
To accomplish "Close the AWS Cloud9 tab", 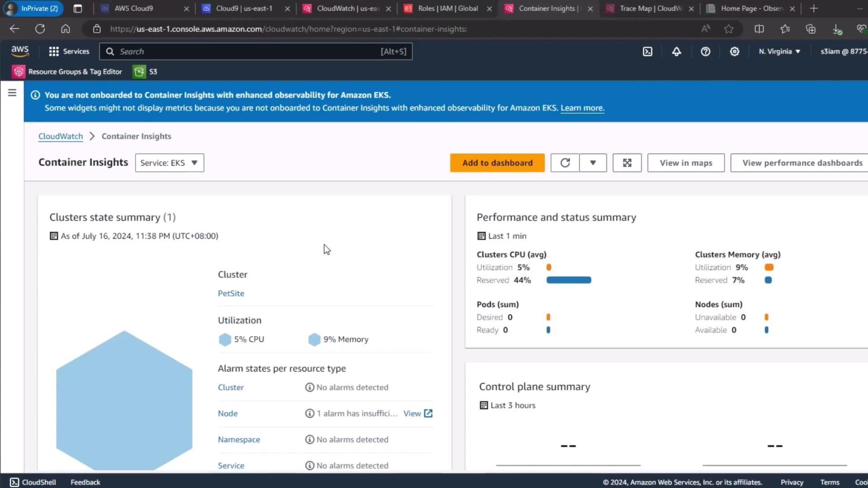I will click(x=187, y=9).
